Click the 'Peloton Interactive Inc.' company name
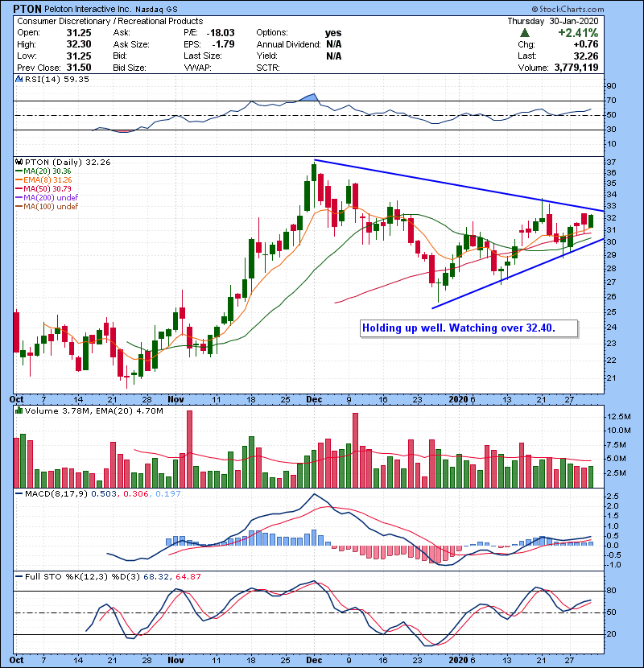 coord(89,9)
